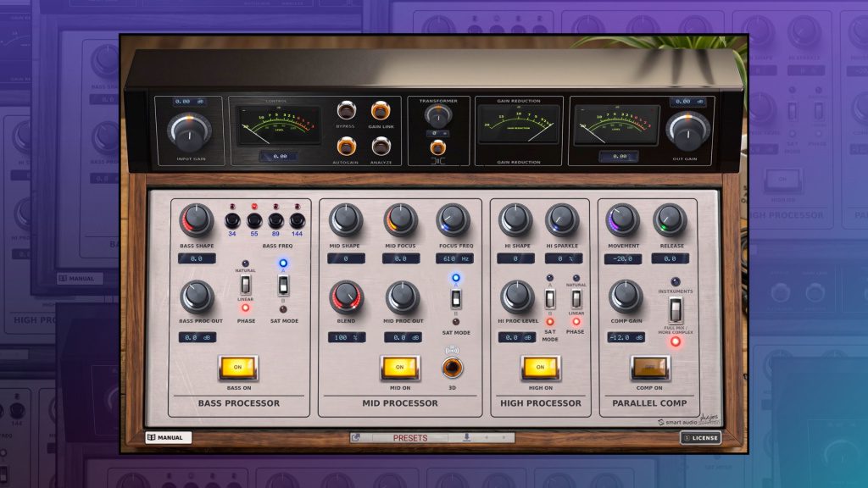Click the Movement -20.0 value field
Screen dimensions: 868x488
click(623, 259)
